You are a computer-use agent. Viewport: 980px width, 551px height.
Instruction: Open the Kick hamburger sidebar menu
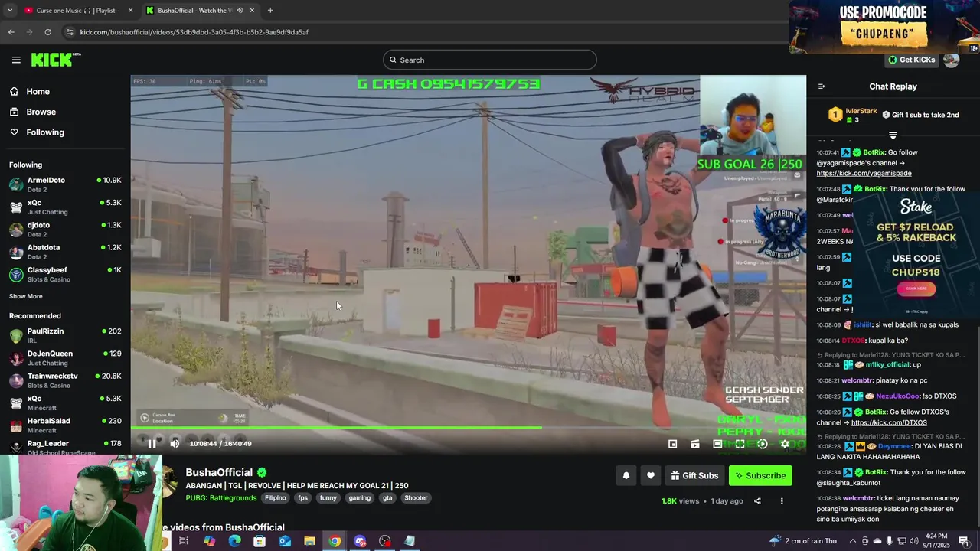pos(16,60)
